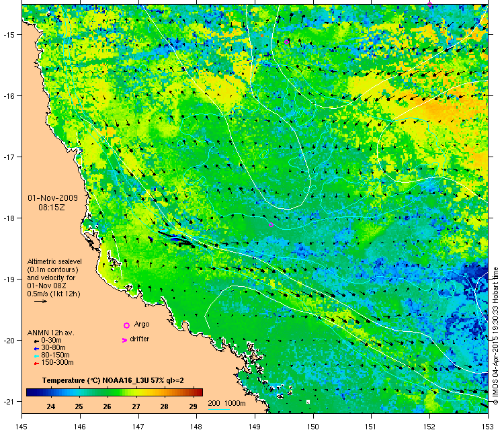Click the dark red end of temperature colorbar
Image resolution: width=504 pixels, height=430 pixels.
tap(200, 392)
